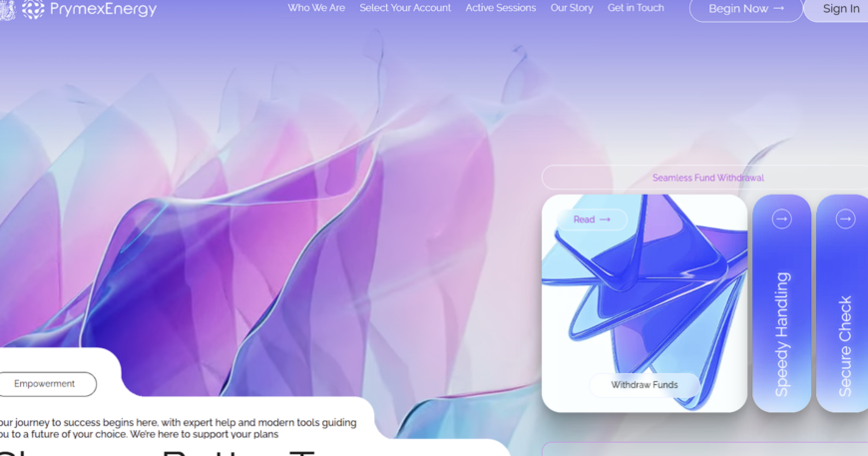Open the Secure Check card arrow icon
This screenshot has width=868, height=456.
click(x=845, y=220)
